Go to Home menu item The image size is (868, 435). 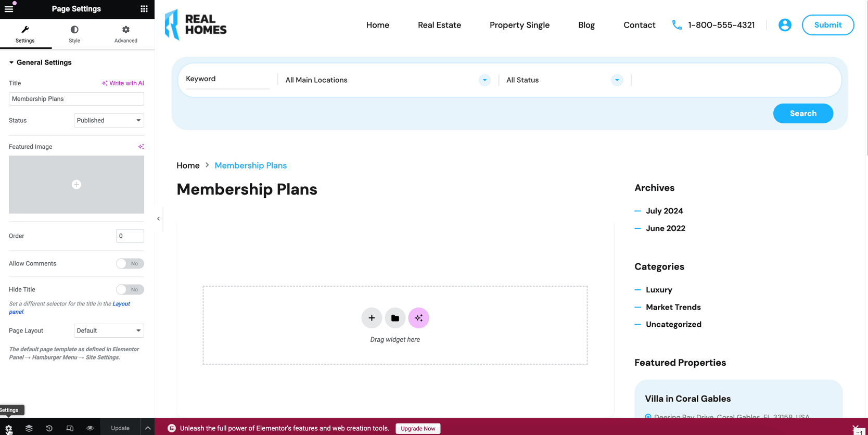378,25
